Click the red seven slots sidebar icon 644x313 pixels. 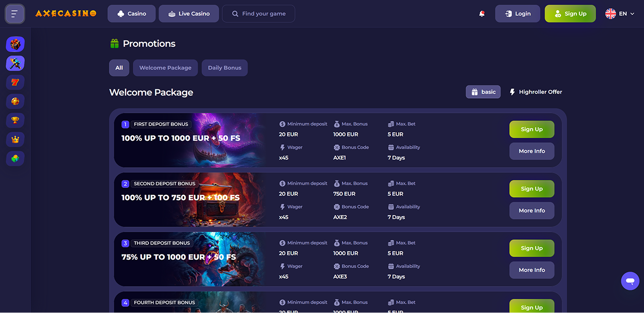15,82
